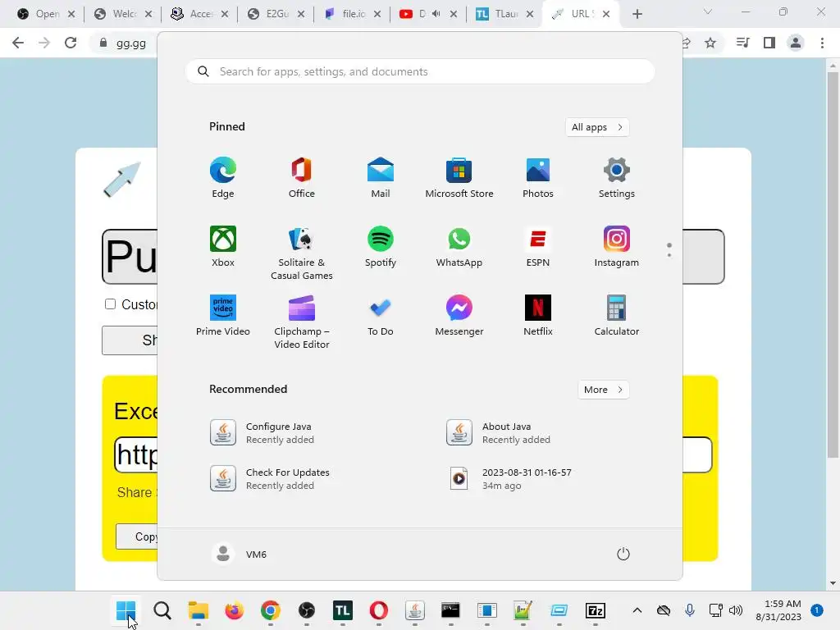Go back in Chrome
The width and height of the screenshot is (840, 630).
point(18,43)
